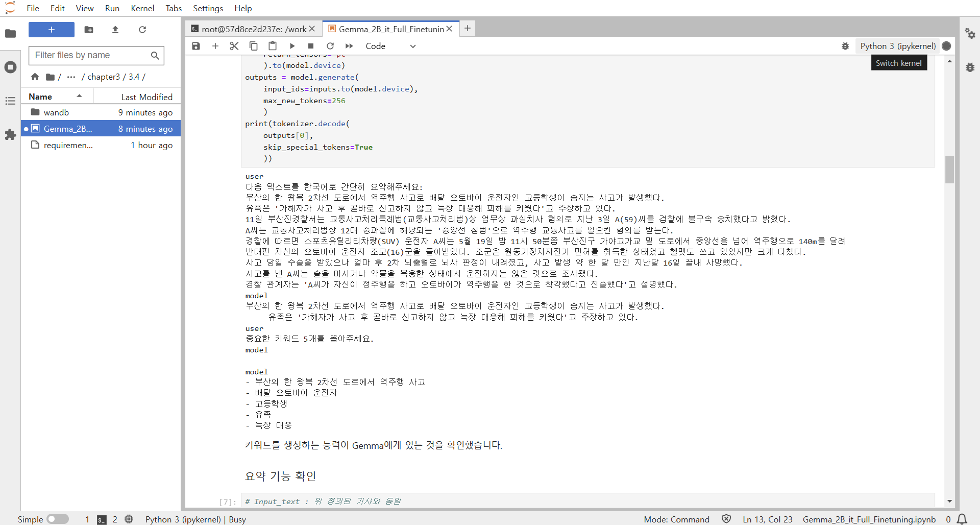Screen dimensions: 980x525
Task: Click the trusted notebook shield icon
Action: point(726,519)
